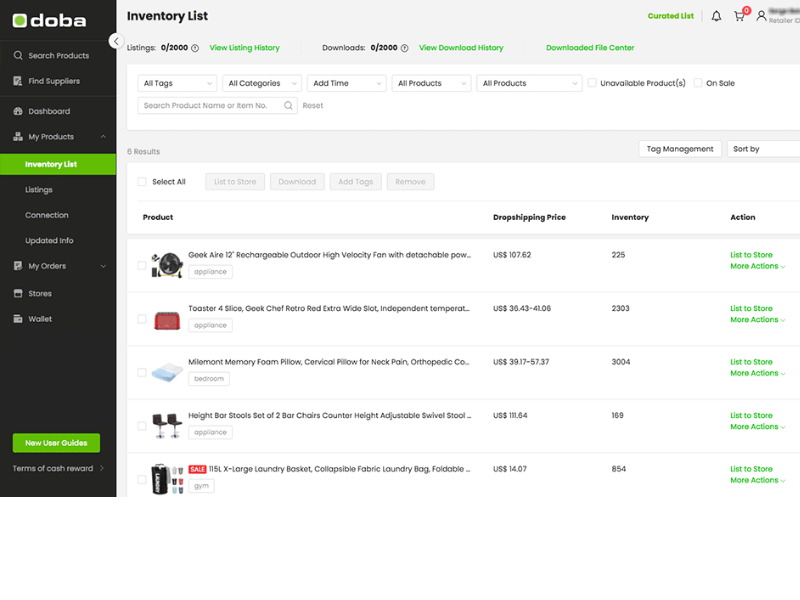Open notifications bell icon
The height and width of the screenshot is (600, 800).
[716, 16]
